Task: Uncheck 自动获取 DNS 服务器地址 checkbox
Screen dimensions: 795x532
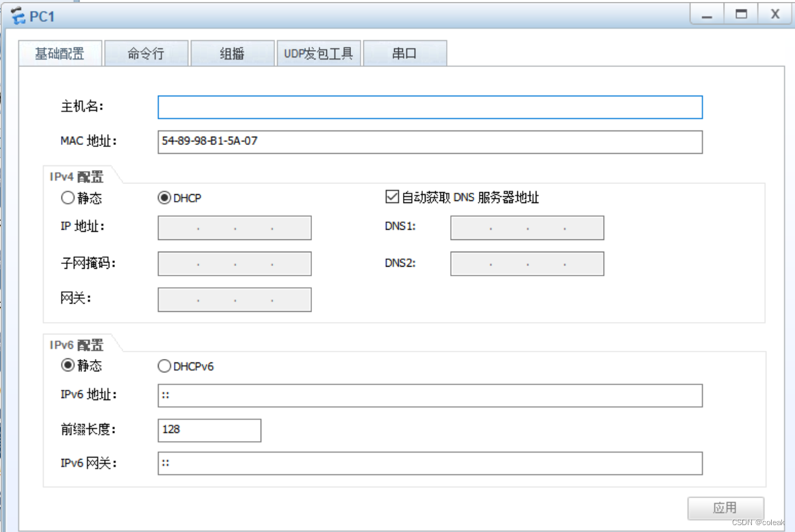Action: pyautogui.click(x=392, y=196)
